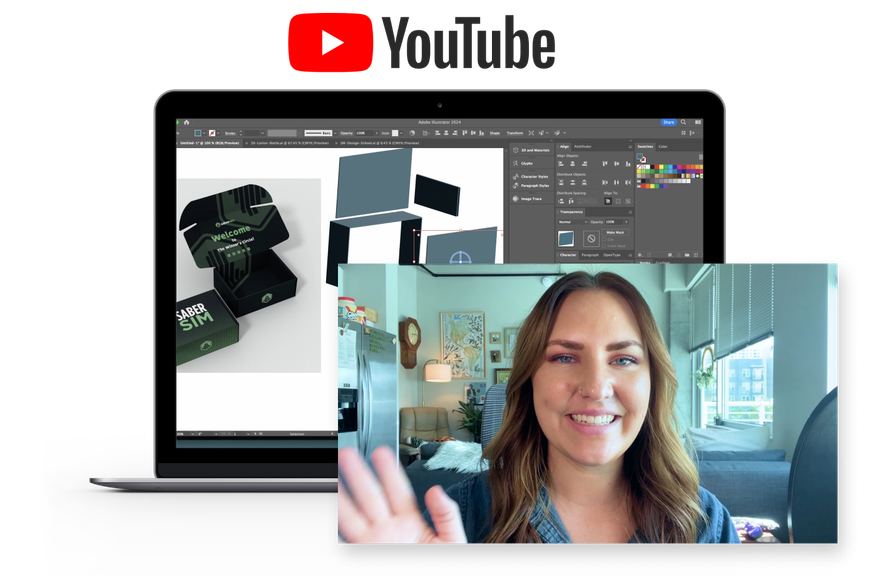Switch to the Untitled-1 document tab

tap(209, 143)
